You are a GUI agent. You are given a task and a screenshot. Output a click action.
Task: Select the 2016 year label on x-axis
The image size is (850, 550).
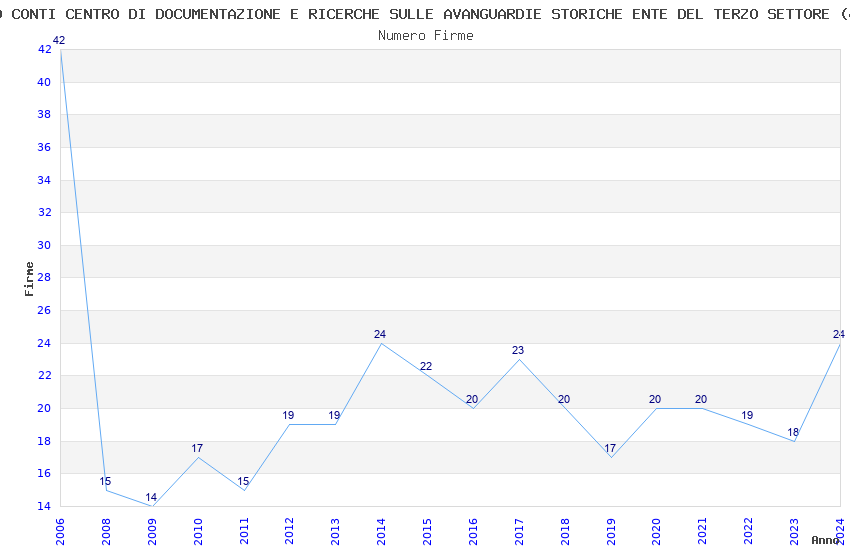pyautogui.click(x=473, y=531)
